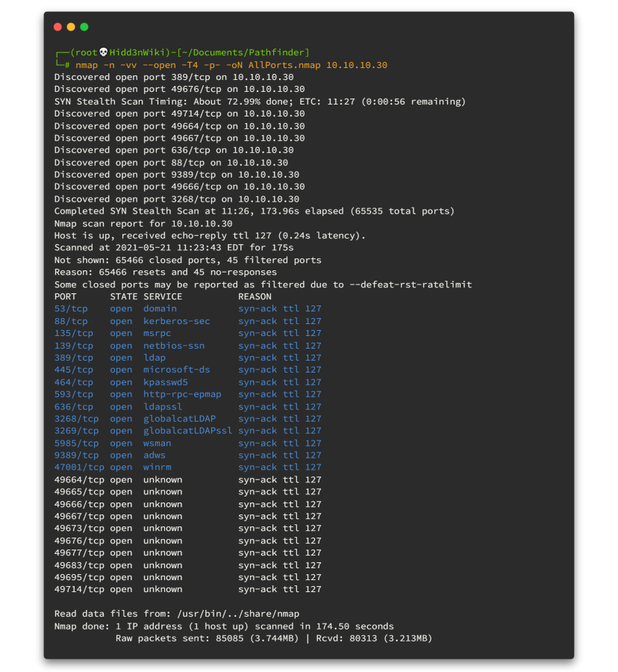Image resolution: width=618 pixels, height=672 pixels.
Task: Click the REASON column header
Action: tap(255, 296)
